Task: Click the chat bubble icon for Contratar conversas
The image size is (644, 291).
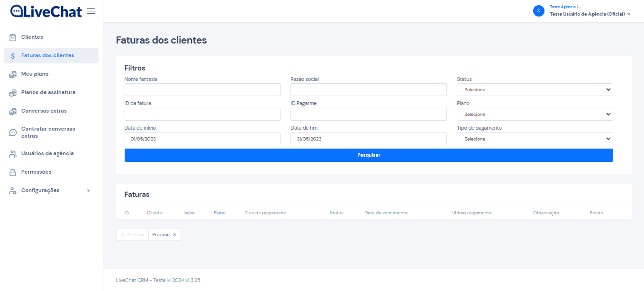Action: point(13,132)
